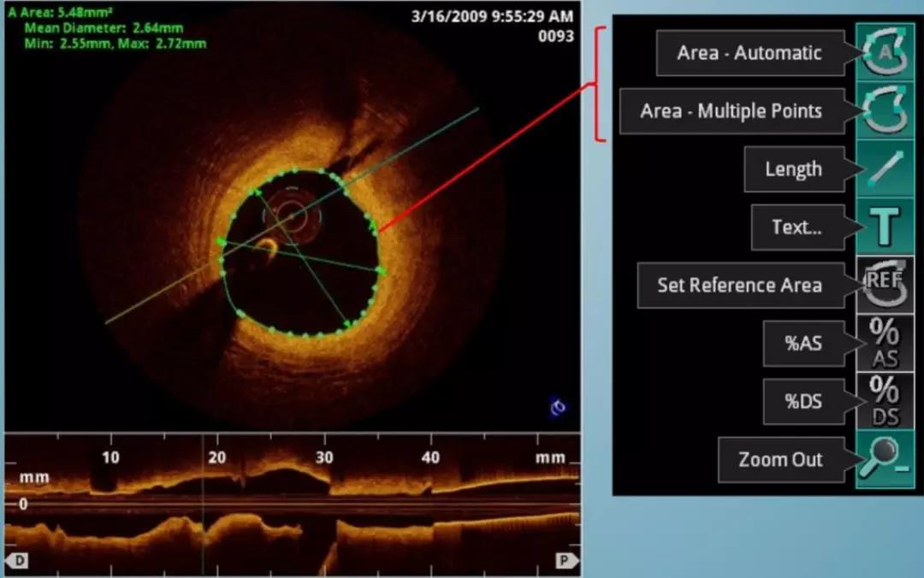This screenshot has width=924, height=578.
Task: Click the catheter center in the cross-section image
Action: [x=291, y=217]
